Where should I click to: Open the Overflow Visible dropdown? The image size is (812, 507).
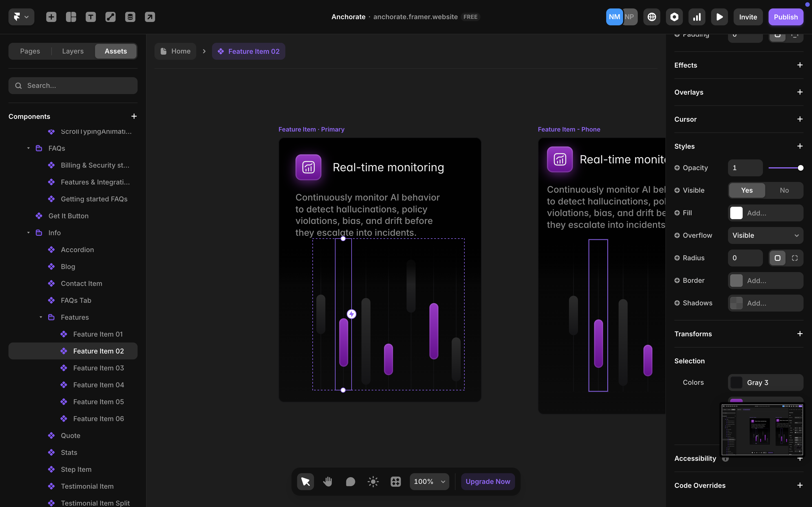765,235
